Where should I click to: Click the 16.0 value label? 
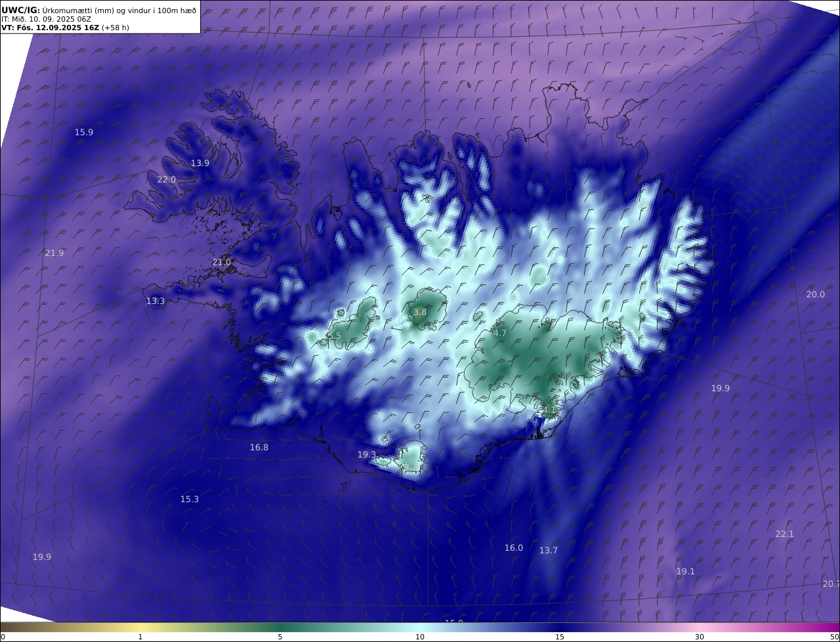click(513, 547)
